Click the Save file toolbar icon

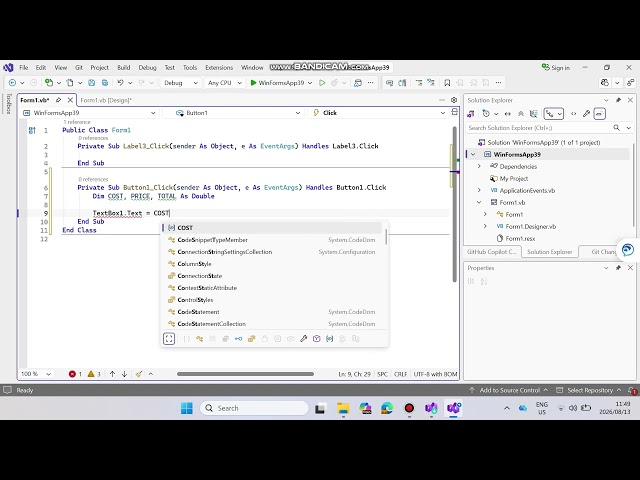click(91, 83)
